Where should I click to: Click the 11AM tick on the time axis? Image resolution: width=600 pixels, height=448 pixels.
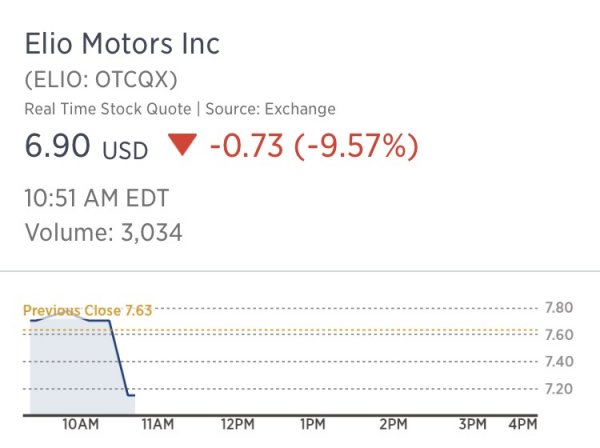pos(157,425)
